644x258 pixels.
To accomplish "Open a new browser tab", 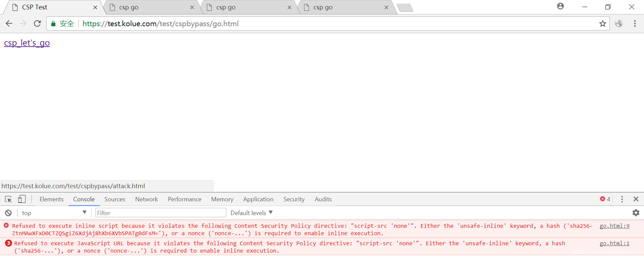I will click(405, 8).
